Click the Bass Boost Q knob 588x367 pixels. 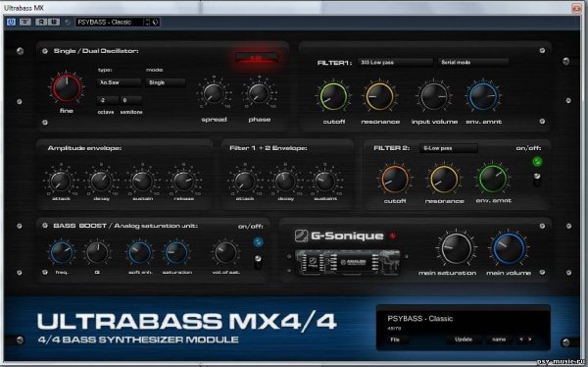(x=97, y=252)
